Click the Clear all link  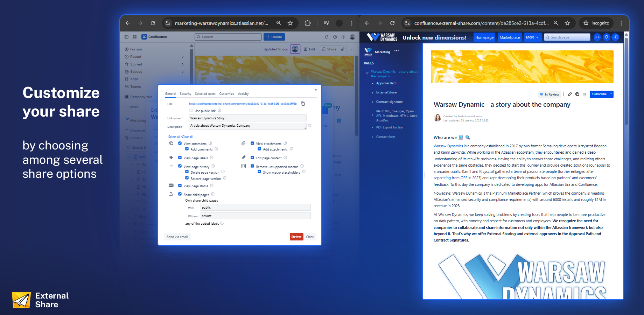click(187, 137)
